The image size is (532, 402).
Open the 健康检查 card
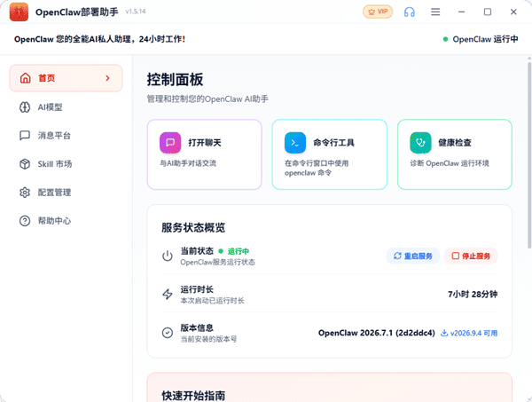click(x=455, y=154)
